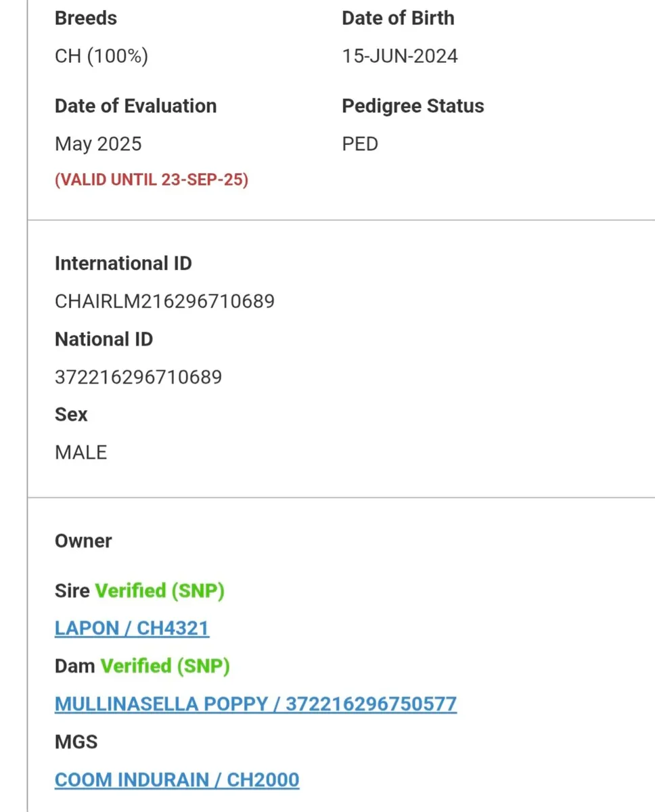This screenshot has width=655, height=812.
Task: Click the Breeds value CH (100%)
Action: point(101,56)
